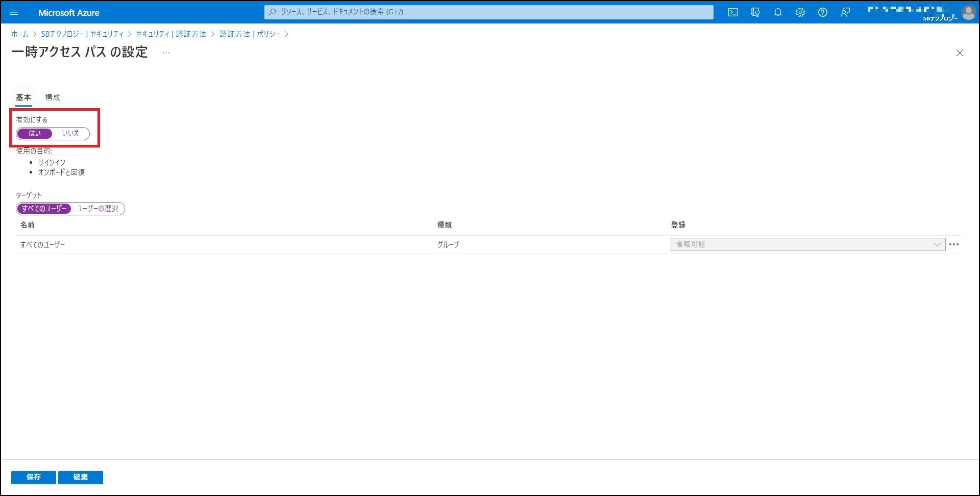Open 認証方法 | ポリシー breadcrumb

tap(250, 34)
